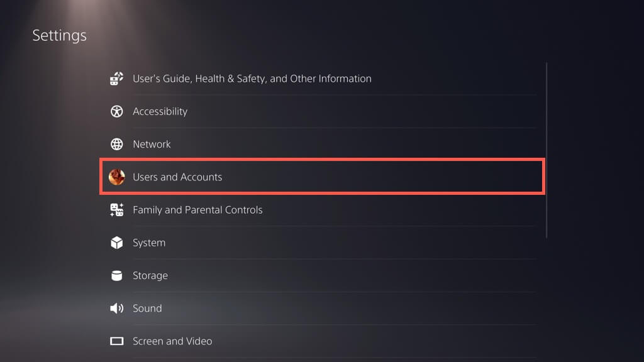Screen dimensions: 644x362
Task: Click the Users and Accounts avatar
Action: (117, 177)
